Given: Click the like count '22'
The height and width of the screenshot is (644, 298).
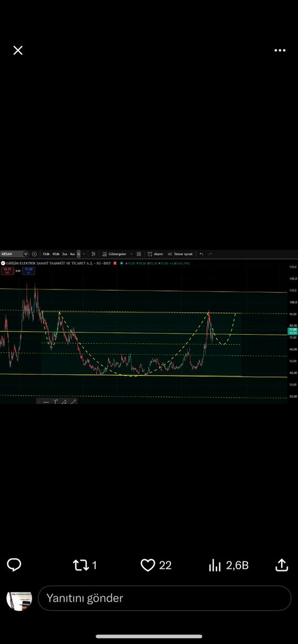Looking at the screenshot, I should pyautogui.click(x=165, y=566).
